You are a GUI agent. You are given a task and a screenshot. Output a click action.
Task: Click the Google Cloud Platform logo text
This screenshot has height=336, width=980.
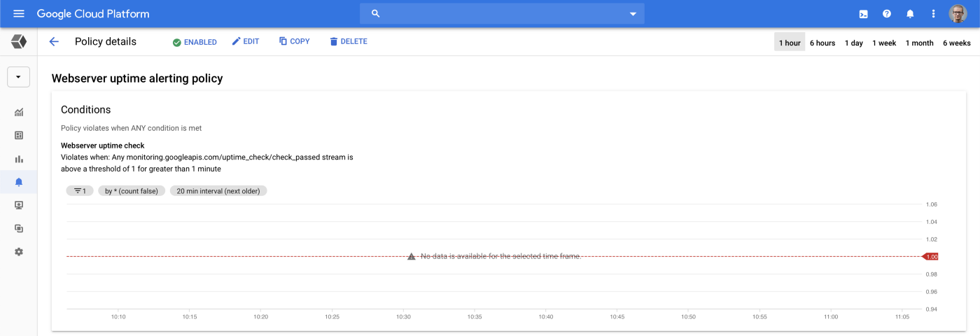(x=93, y=14)
